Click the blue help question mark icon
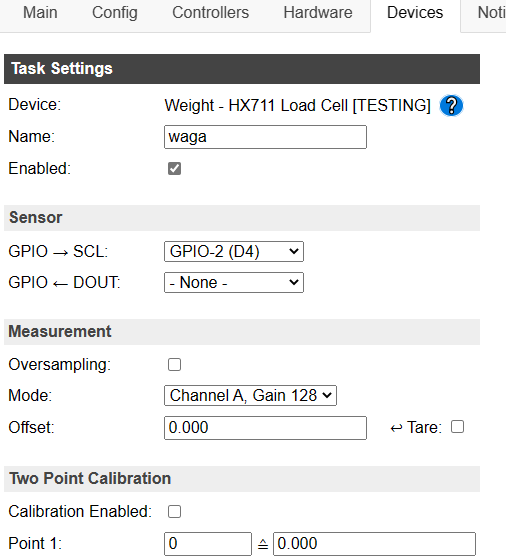The width and height of the screenshot is (506, 559). 451,106
